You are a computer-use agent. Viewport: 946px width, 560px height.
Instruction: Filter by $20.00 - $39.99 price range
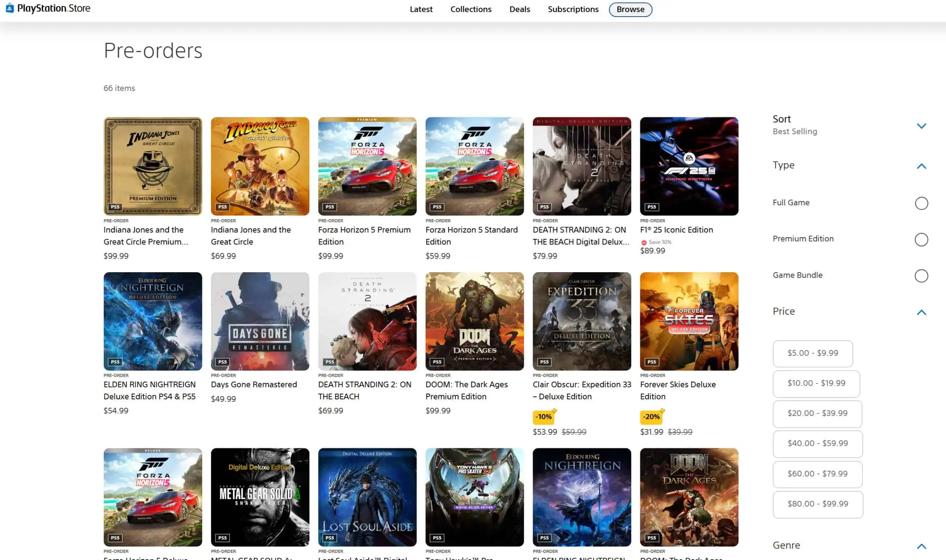click(x=817, y=414)
